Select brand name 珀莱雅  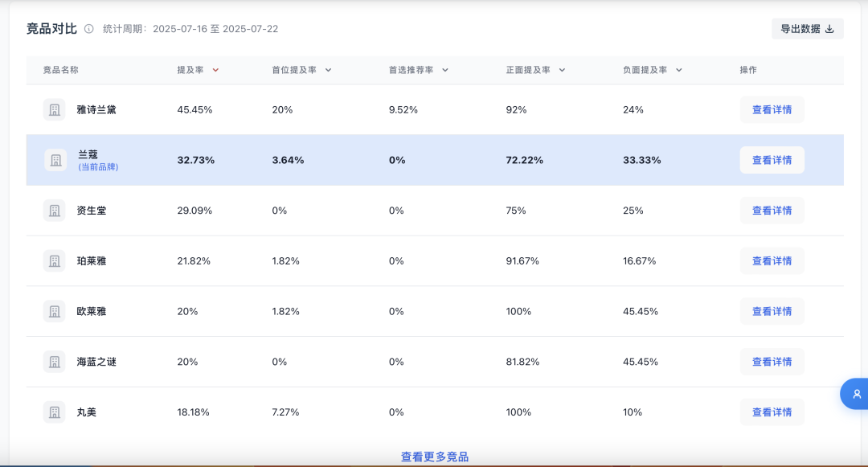click(x=92, y=260)
